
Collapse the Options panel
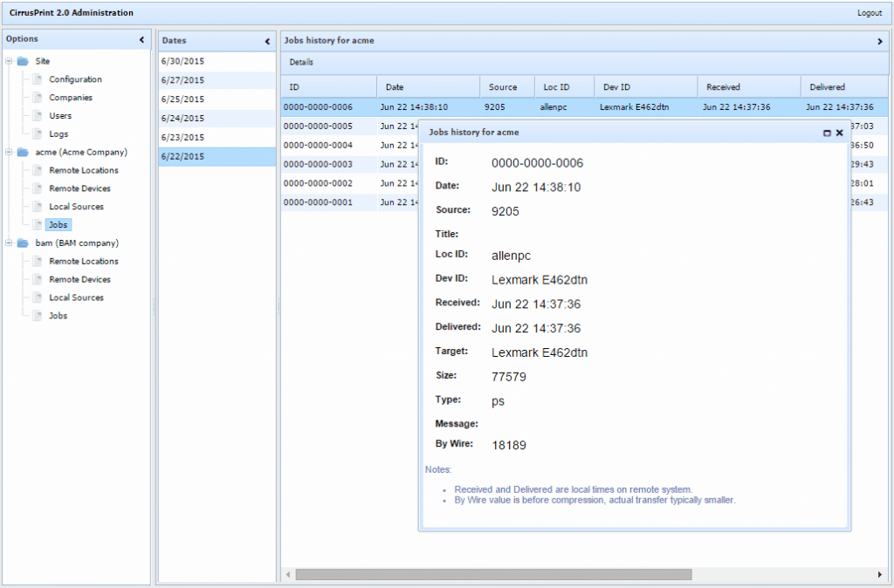(x=141, y=38)
